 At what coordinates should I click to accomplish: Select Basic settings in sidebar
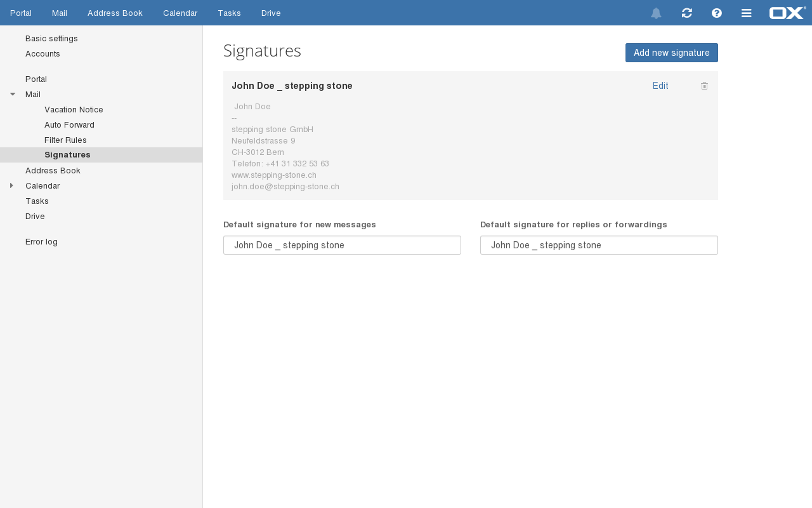51,39
